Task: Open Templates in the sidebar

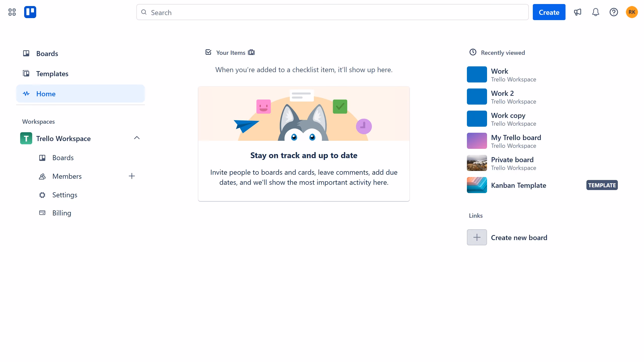Action: coord(80,73)
